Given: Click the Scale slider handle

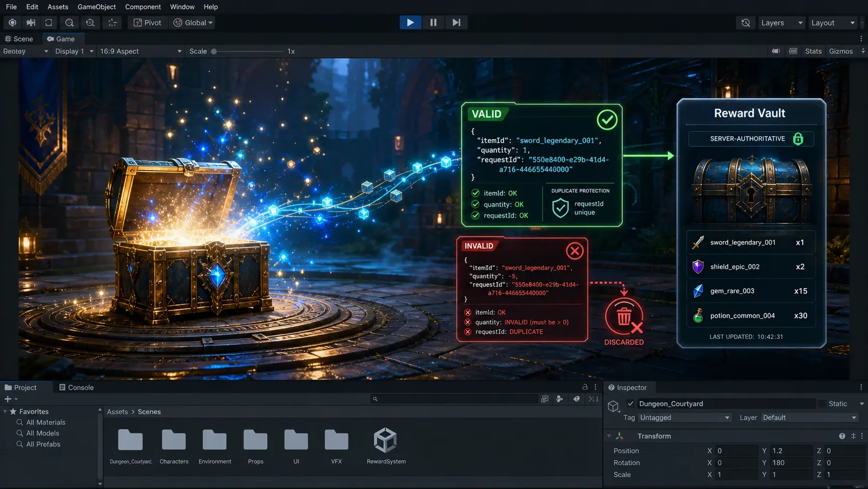Looking at the screenshot, I should (x=214, y=51).
